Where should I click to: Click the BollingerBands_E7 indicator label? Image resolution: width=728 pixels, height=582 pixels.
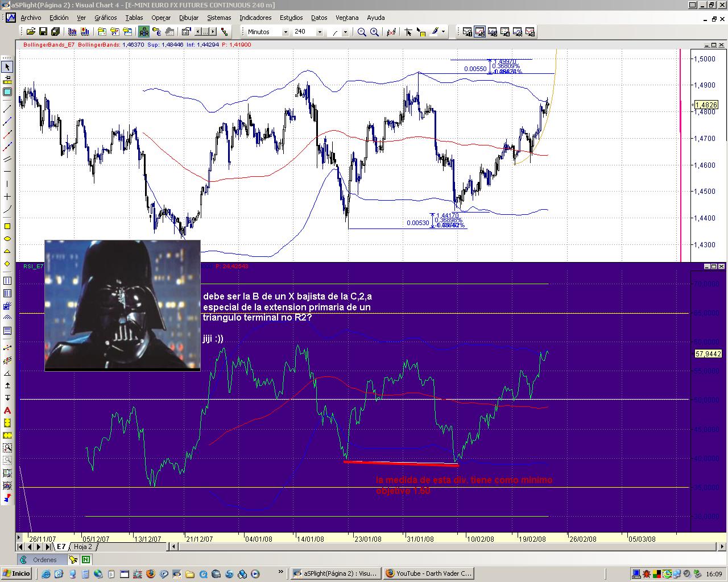[x=49, y=44]
